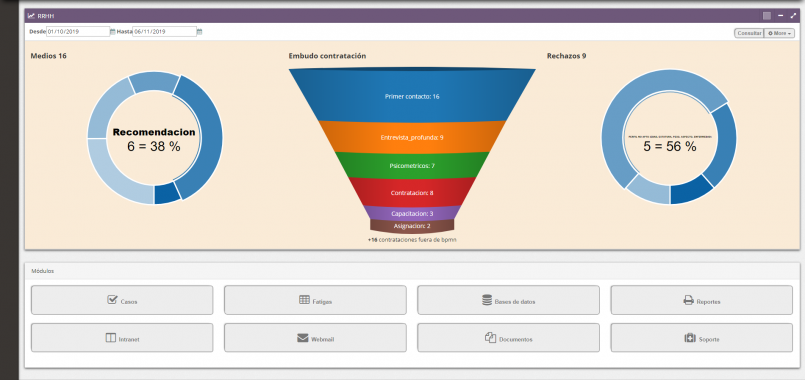
Task: Click the Desde date input field
Action: coord(78,32)
